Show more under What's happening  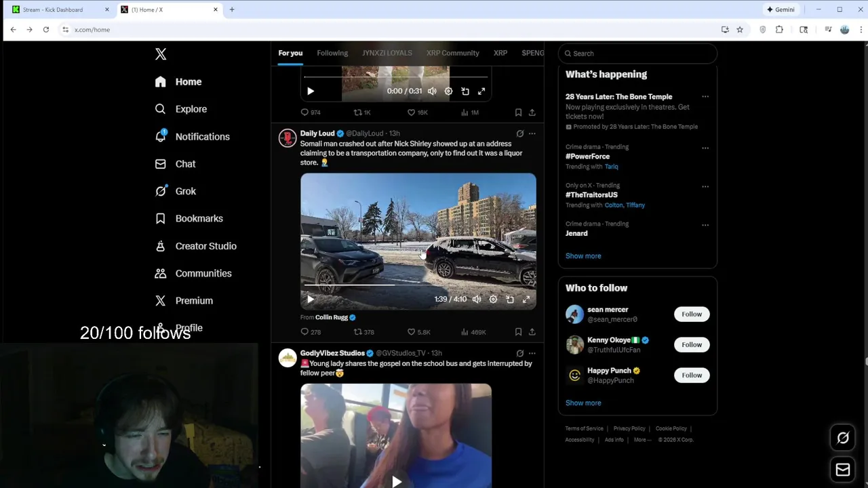click(x=583, y=256)
